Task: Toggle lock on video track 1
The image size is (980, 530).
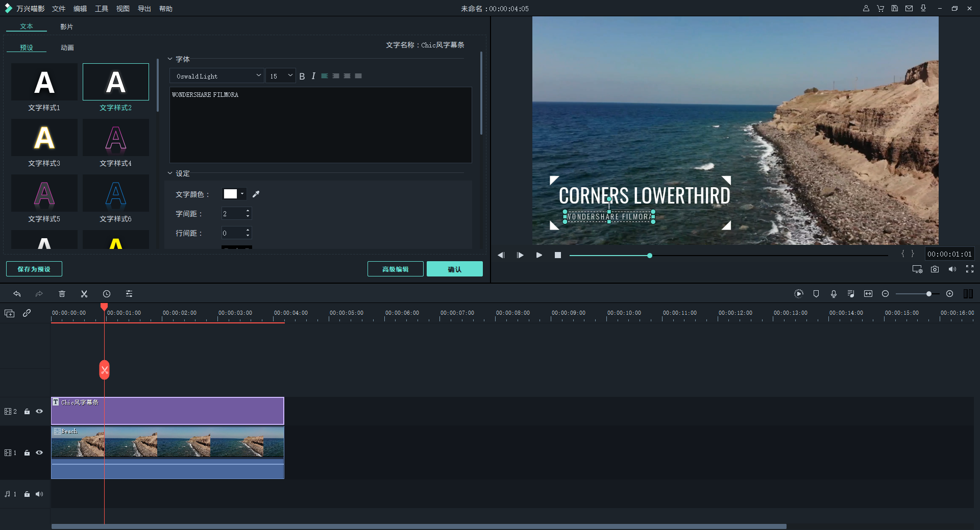Action: (x=27, y=453)
